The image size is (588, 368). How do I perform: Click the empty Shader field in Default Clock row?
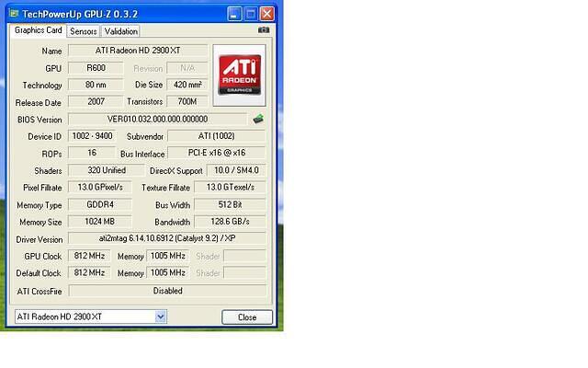coord(244,272)
